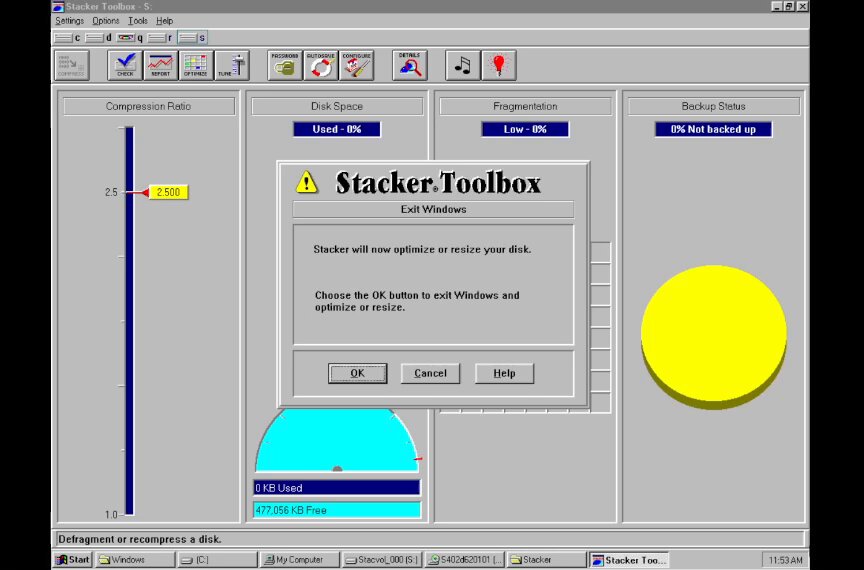Click the Start button
The width and height of the screenshot is (864, 570).
[73, 560]
